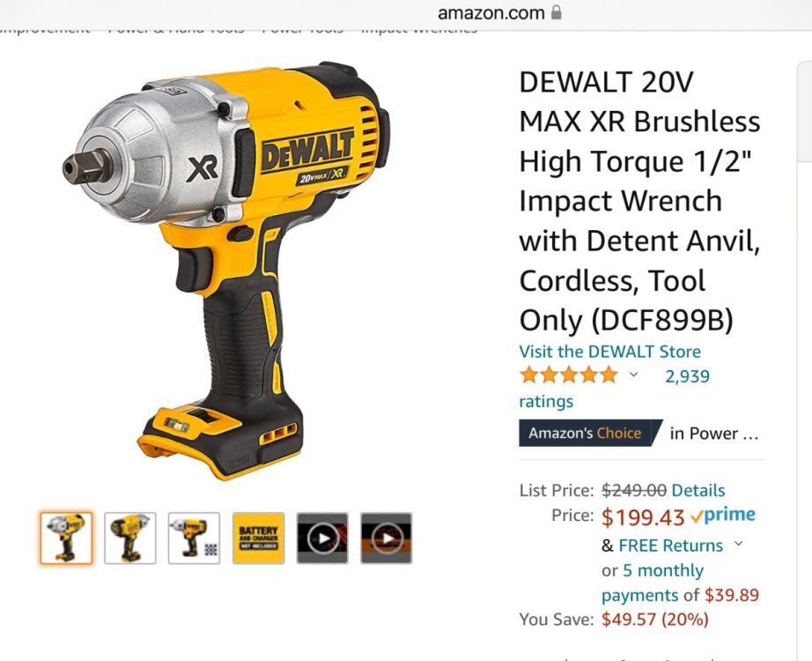The width and height of the screenshot is (812, 661).
Task: Select the second wrench thumbnail image
Action: (x=130, y=538)
